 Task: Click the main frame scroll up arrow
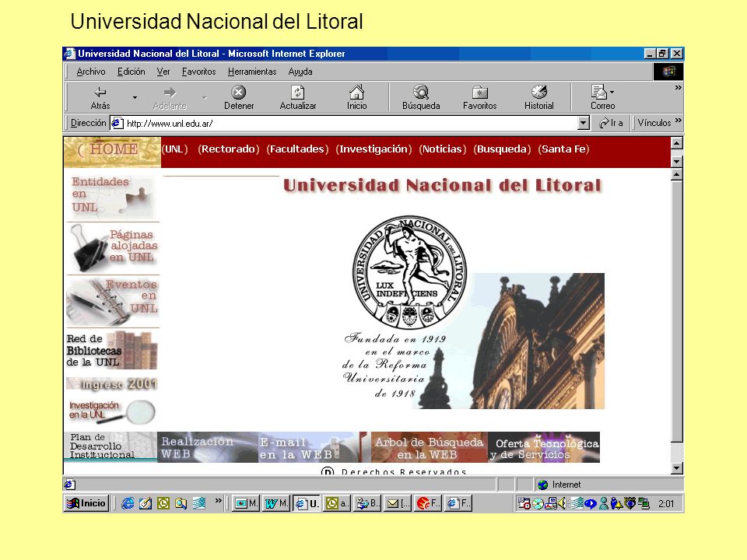click(x=676, y=175)
